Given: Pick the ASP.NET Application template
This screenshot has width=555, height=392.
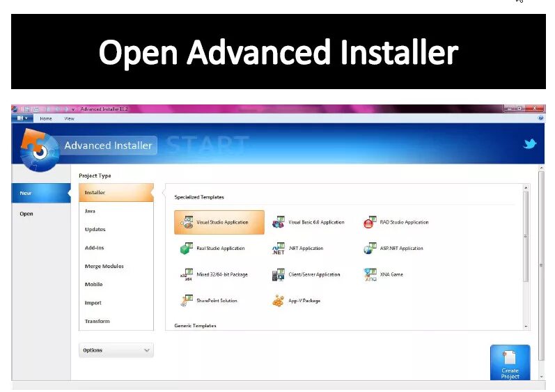Looking at the screenshot, I should coord(393,249).
